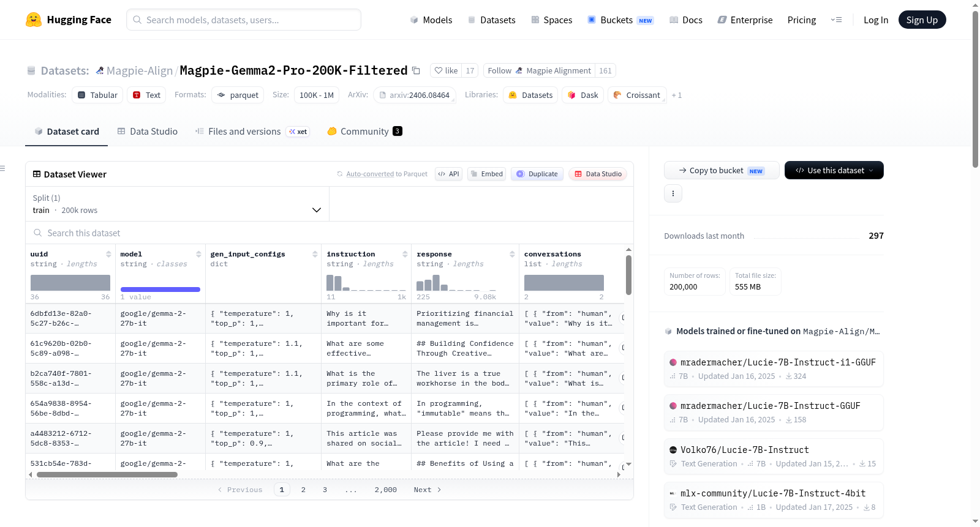The image size is (980, 527).
Task: Click cell 'What is the primary role of'
Action: [x=366, y=378]
